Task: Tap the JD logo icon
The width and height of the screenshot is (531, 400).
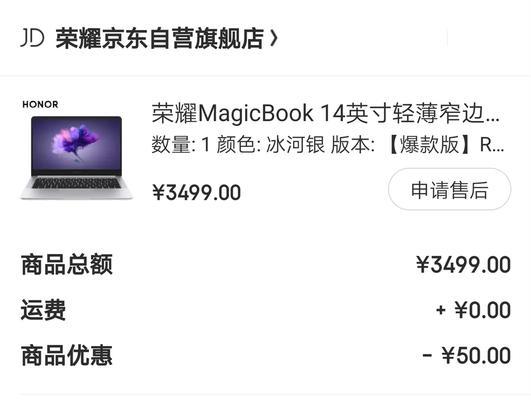Action: [33, 38]
